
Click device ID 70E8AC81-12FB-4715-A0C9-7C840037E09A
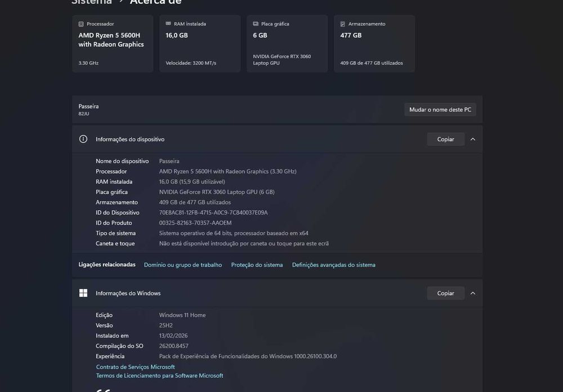(213, 213)
